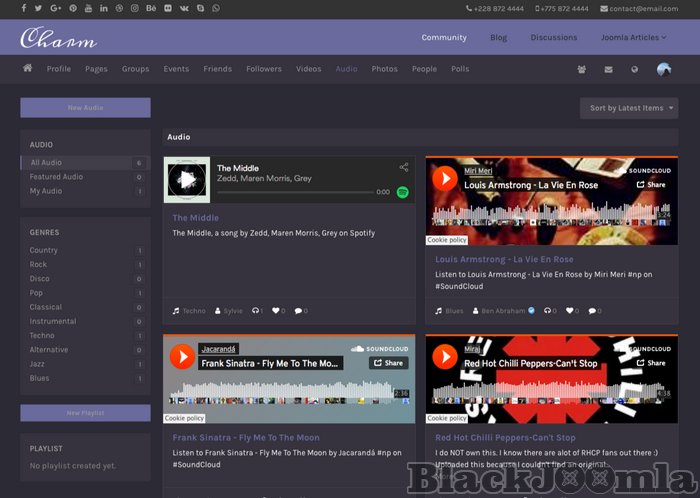Click the Facebook icon in top bar
Viewport: 700px width, 498px height.
click(x=24, y=9)
